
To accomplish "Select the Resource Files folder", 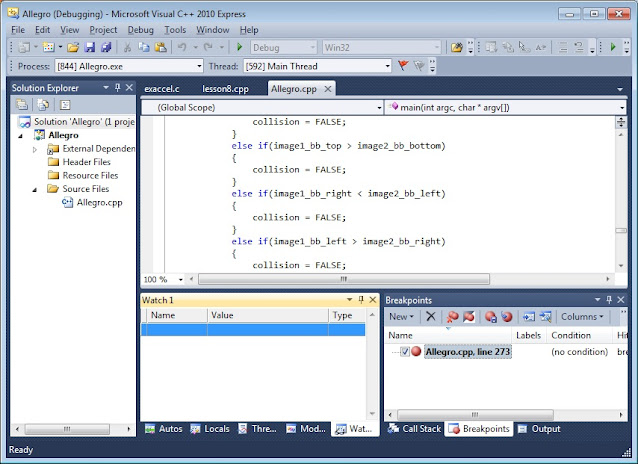I will [x=90, y=175].
